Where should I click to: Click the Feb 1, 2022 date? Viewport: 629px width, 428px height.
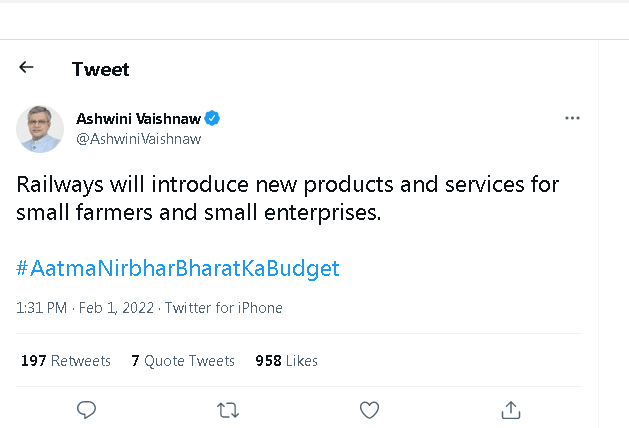tap(117, 308)
